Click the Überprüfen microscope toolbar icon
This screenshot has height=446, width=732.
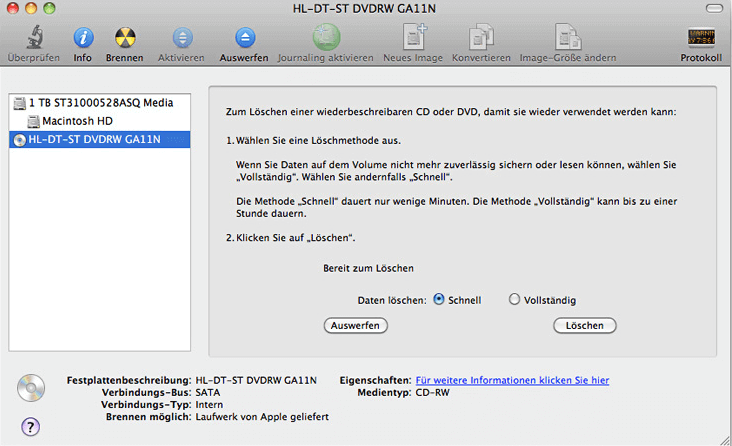pyautogui.click(x=35, y=37)
